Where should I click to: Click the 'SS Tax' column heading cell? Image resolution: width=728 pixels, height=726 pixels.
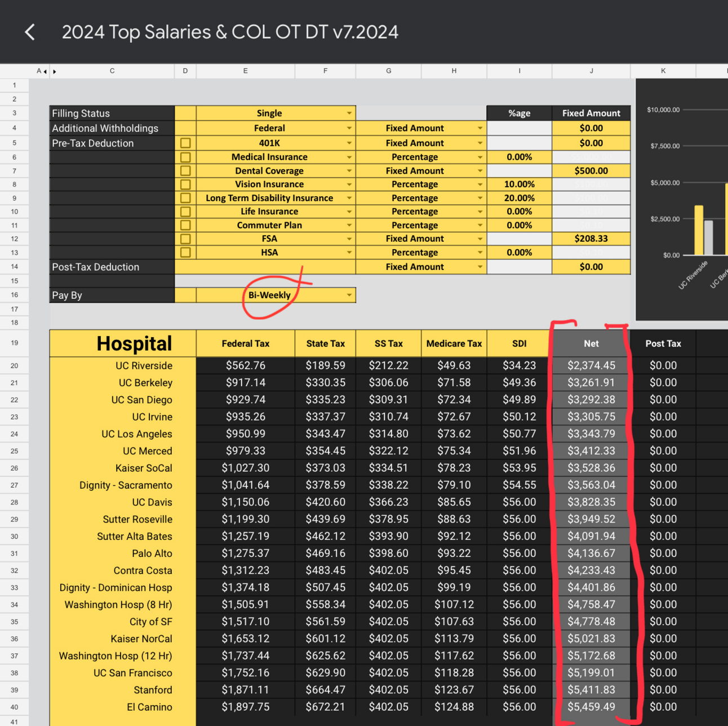click(x=389, y=343)
